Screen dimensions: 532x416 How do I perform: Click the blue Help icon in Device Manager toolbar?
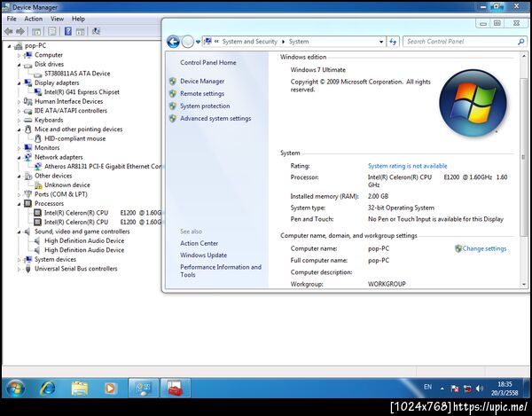point(68,32)
